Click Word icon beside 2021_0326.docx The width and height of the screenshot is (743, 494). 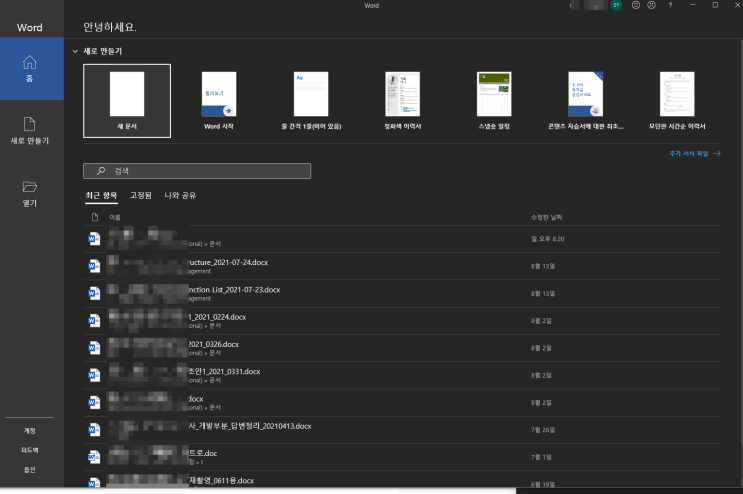click(94, 348)
